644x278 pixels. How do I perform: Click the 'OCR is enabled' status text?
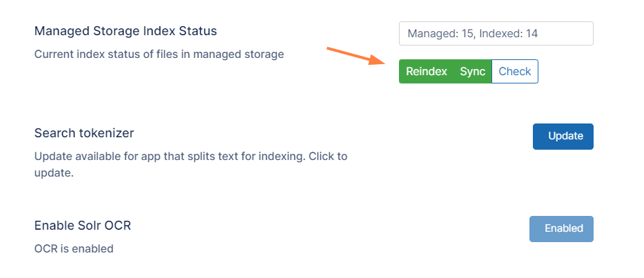point(74,248)
